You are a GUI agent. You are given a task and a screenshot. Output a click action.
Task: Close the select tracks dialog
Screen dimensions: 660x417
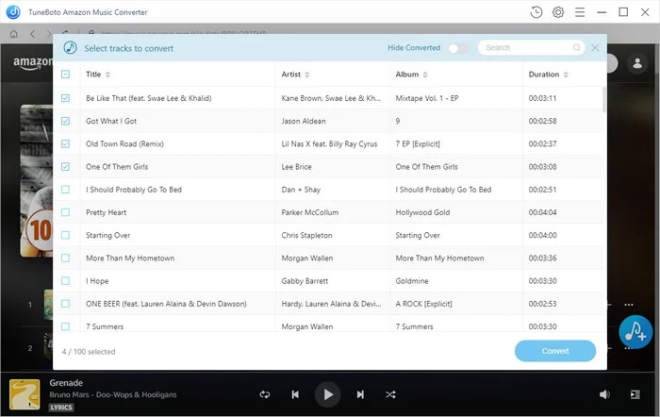[x=595, y=47]
